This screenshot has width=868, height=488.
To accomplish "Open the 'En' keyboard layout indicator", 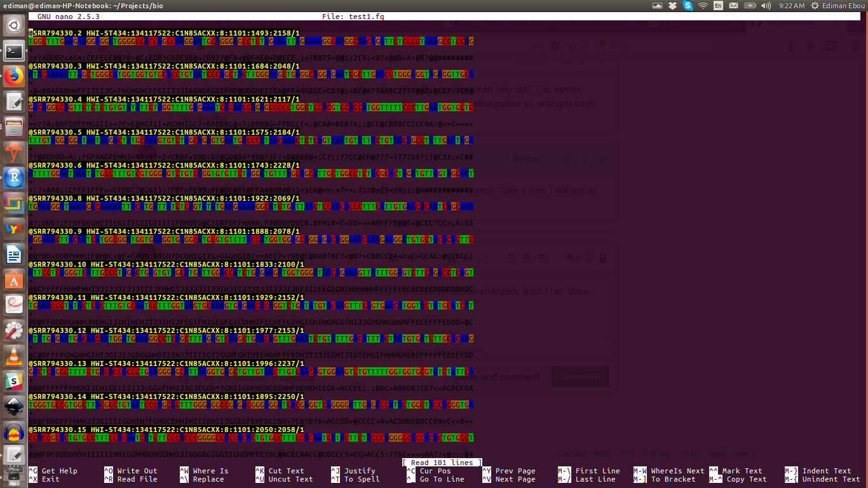I will 718,6.
